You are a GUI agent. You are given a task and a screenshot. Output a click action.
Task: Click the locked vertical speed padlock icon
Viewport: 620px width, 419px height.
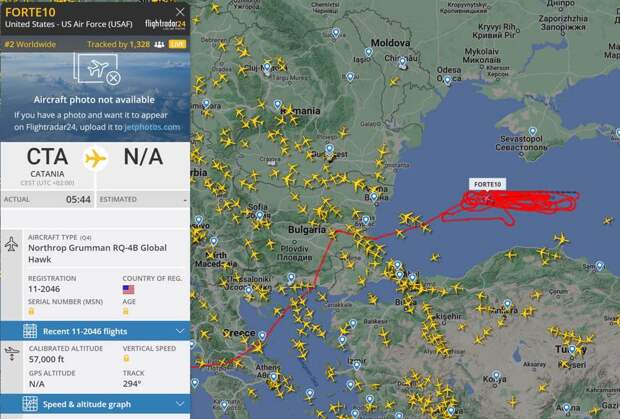126,359
